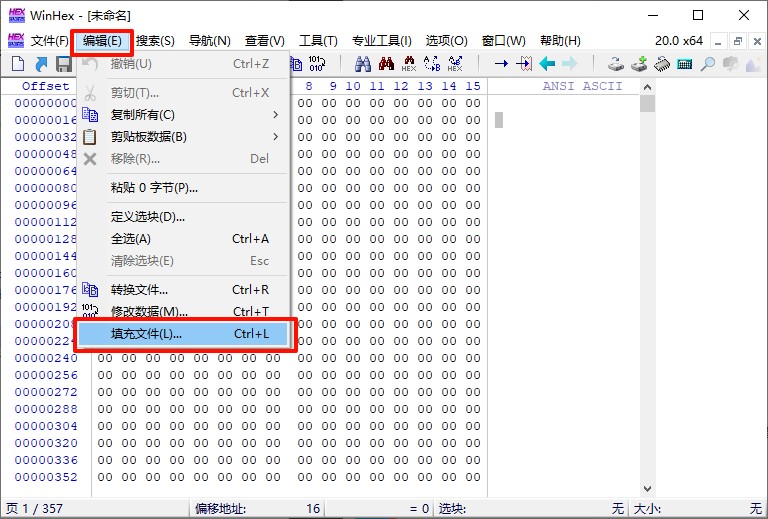Open the 搜索(S) menu
The width and height of the screenshot is (768, 519).
(x=155, y=41)
